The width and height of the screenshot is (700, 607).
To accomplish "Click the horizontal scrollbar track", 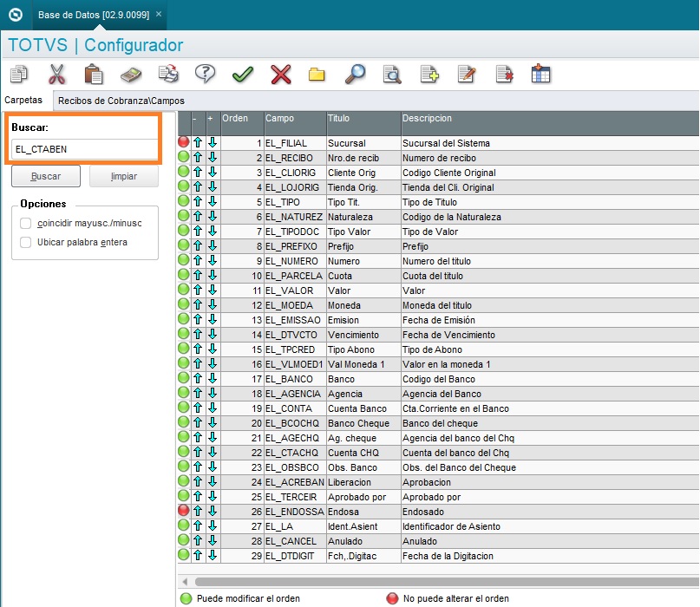I will (x=447, y=582).
